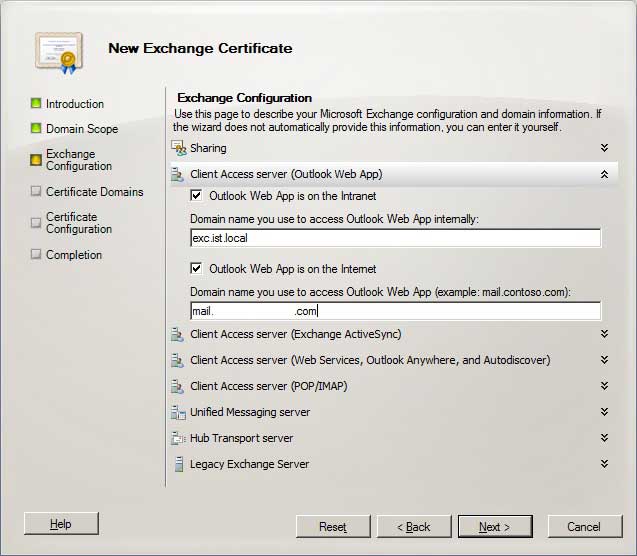
Task: Expand Web Services, Outlook Anywhere, Autodiscover chevron
Action: [604, 360]
